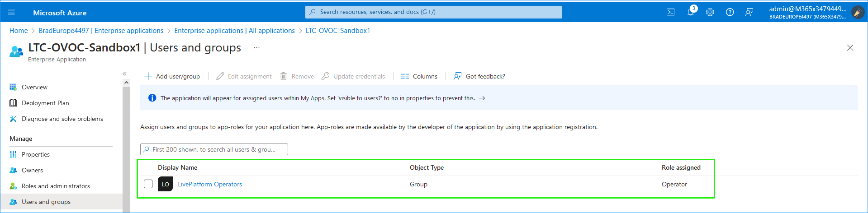Click Add user/group button
Screen dimensions: 868x213
172,76
